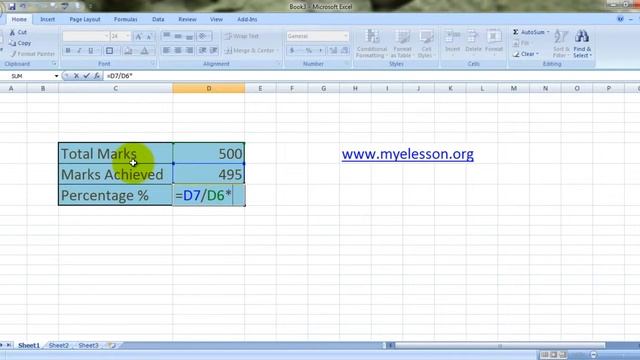Expand the AutoSum dropdown arrow

pos(548,32)
